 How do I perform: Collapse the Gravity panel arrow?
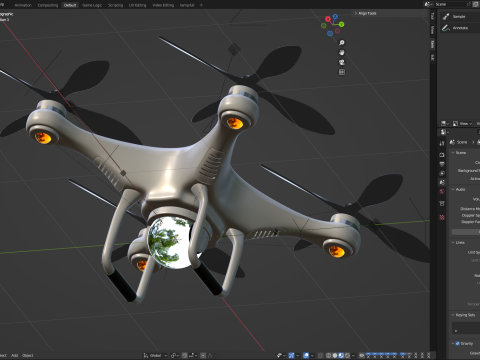click(453, 343)
